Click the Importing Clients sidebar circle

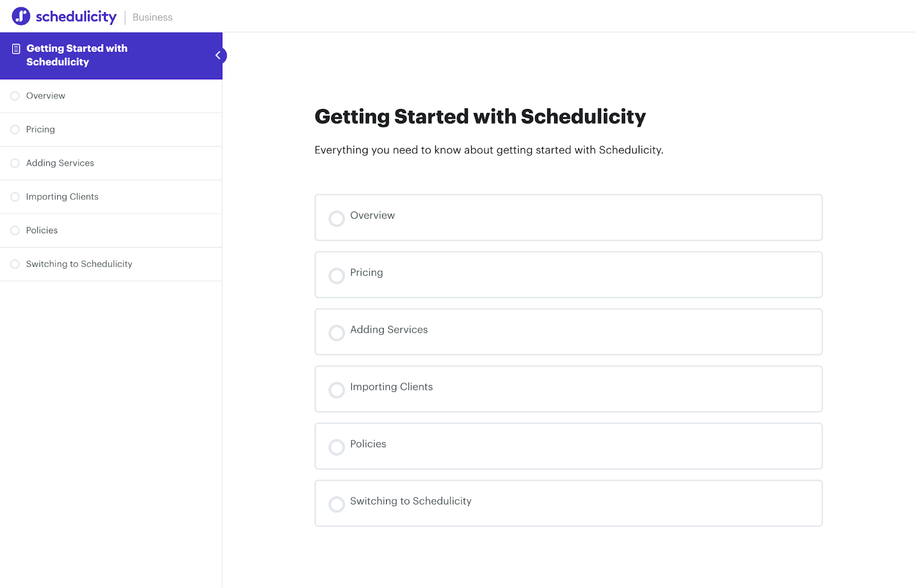[15, 197]
